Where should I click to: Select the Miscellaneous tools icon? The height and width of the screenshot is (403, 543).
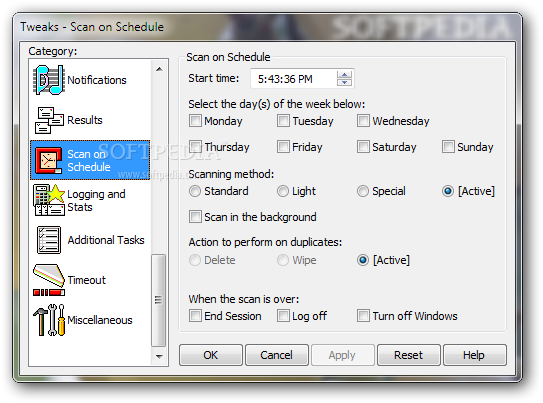tap(49, 320)
